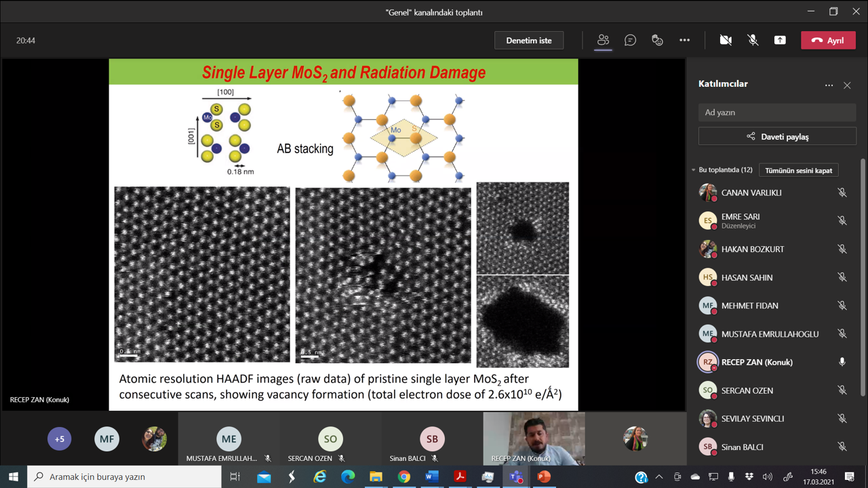The height and width of the screenshot is (488, 868).
Task: Launch PowerPoint from the taskbar
Action: coord(542,478)
